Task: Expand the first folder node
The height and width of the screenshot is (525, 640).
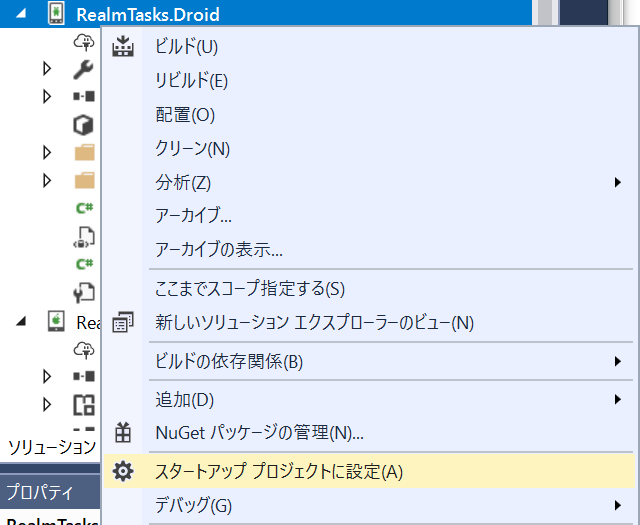Action: click(47, 152)
